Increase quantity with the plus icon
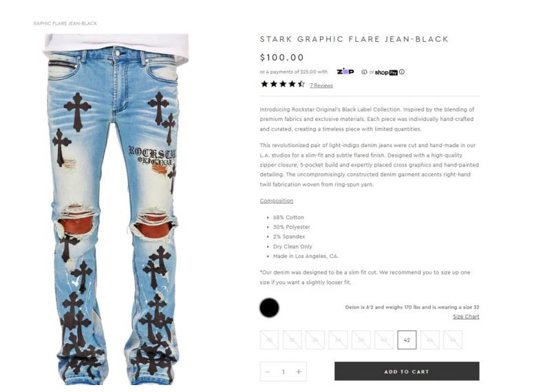The image size is (534, 392). click(299, 372)
